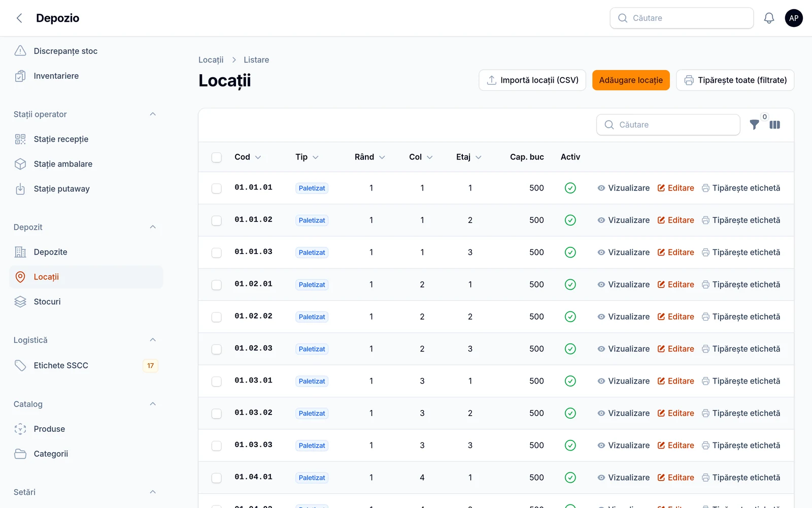Print label for location 01.03.02
This screenshot has height=508, width=812.
coord(741,413)
